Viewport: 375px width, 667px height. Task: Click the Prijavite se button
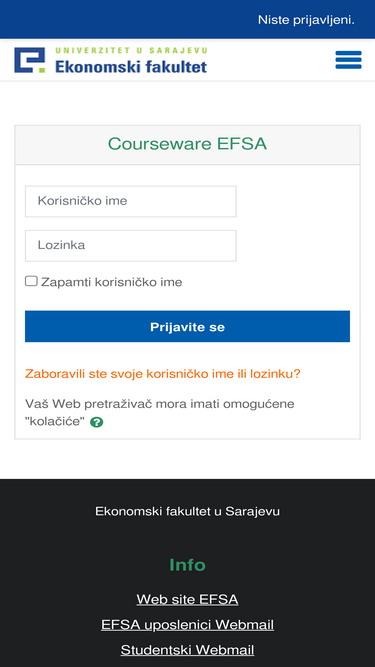tap(187, 326)
